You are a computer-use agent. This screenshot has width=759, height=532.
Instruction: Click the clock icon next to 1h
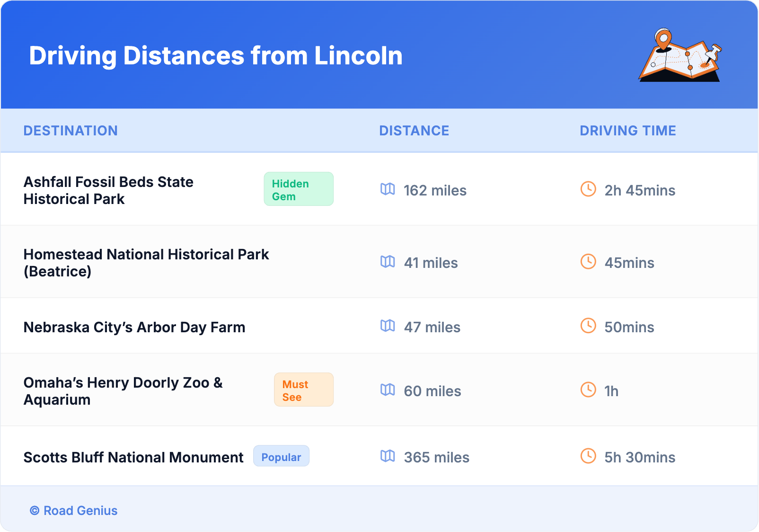click(588, 390)
